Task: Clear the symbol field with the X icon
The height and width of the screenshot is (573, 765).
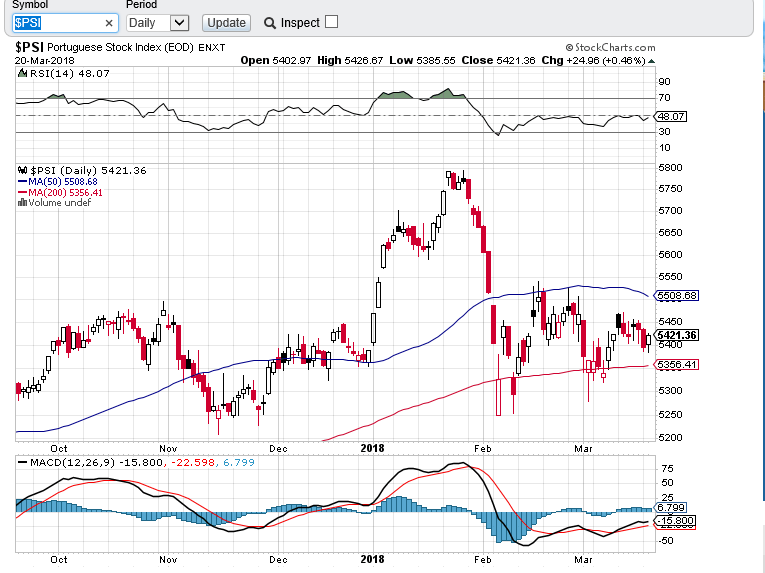Action: pyautogui.click(x=109, y=23)
